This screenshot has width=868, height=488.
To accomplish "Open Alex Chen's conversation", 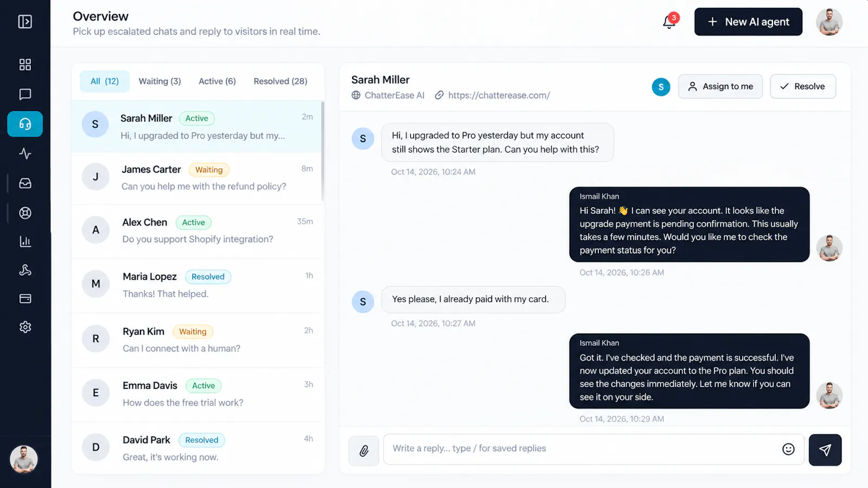I will point(197,231).
